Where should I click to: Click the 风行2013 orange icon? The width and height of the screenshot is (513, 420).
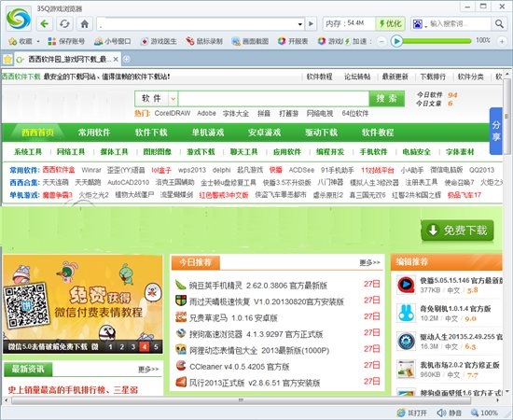[x=181, y=382]
